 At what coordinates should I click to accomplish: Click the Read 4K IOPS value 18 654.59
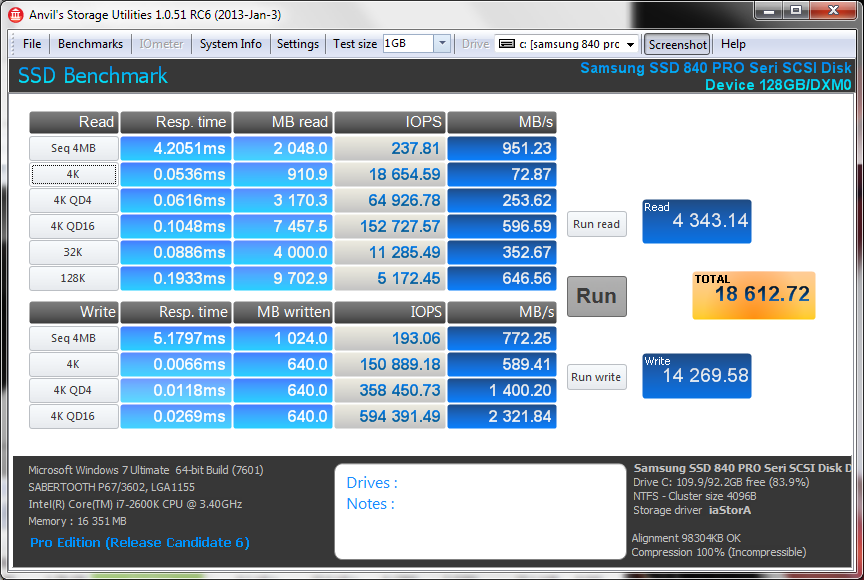390,174
